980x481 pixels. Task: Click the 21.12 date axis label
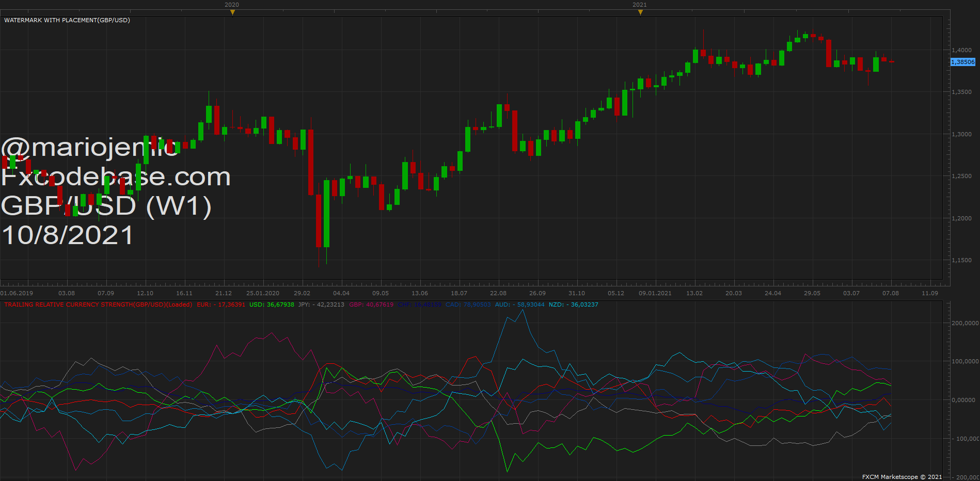224,293
